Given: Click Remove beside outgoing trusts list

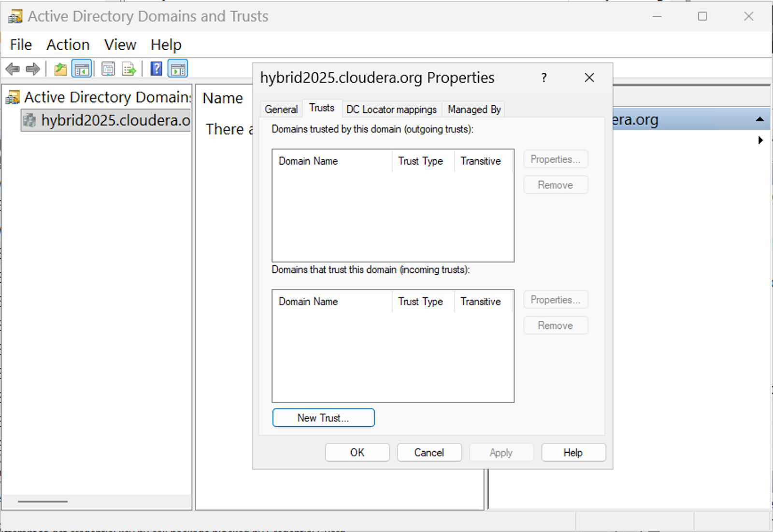Looking at the screenshot, I should pyautogui.click(x=556, y=185).
